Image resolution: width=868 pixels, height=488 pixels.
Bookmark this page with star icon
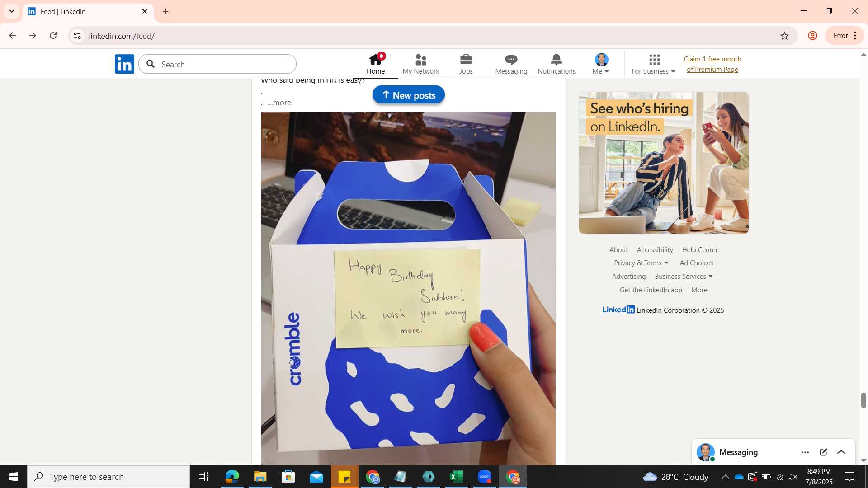pyautogui.click(x=784, y=36)
